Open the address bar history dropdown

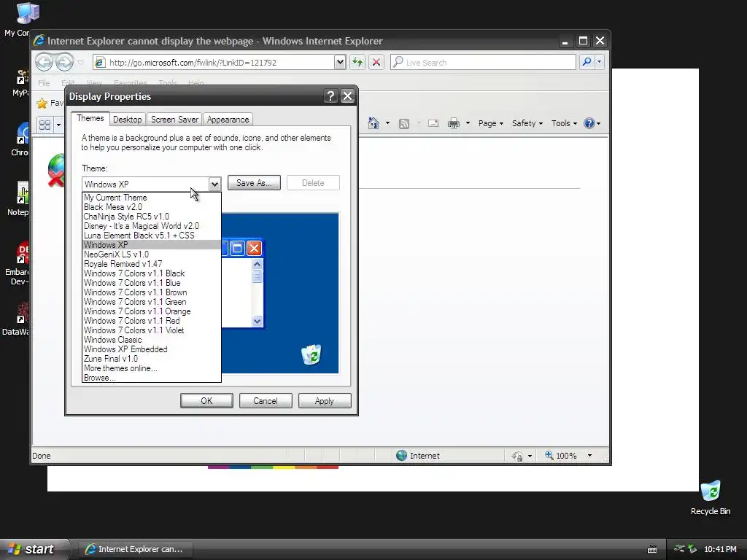point(340,62)
